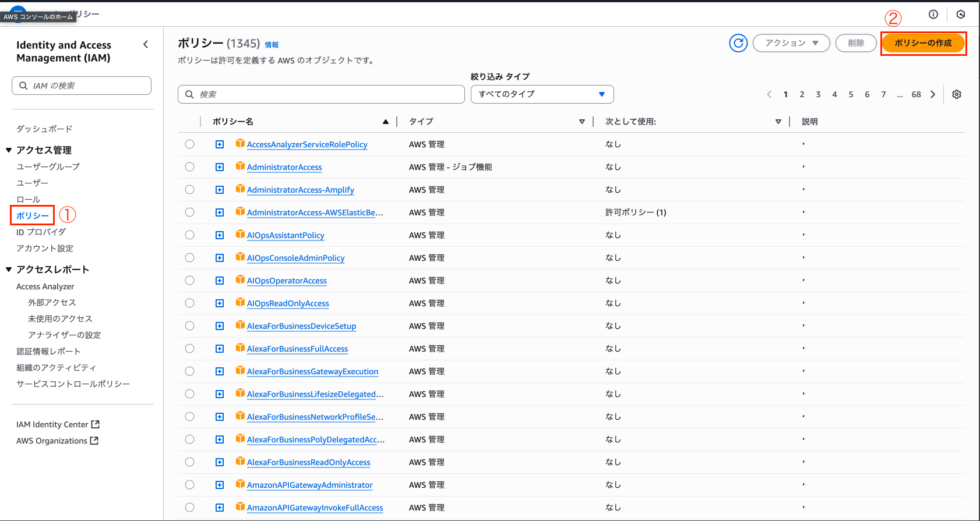Click the policy icon next to AmazonAPIGatewayAdministrator
This screenshot has width=980, height=521.
(x=240, y=484)
